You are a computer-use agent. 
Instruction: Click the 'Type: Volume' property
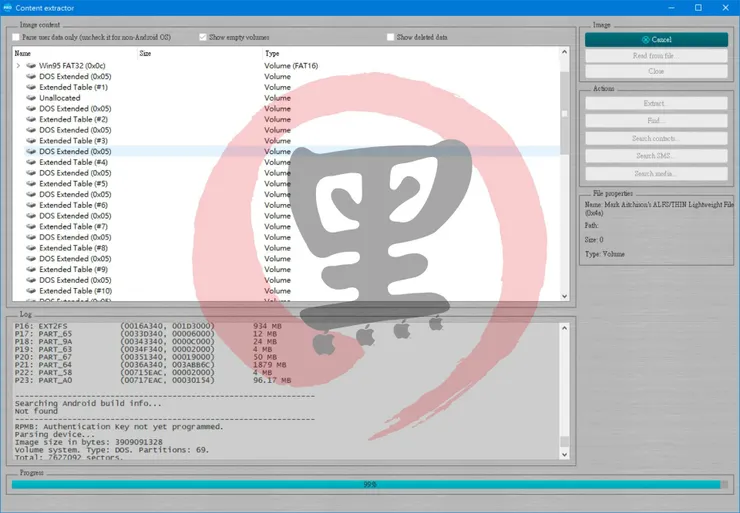605,254
